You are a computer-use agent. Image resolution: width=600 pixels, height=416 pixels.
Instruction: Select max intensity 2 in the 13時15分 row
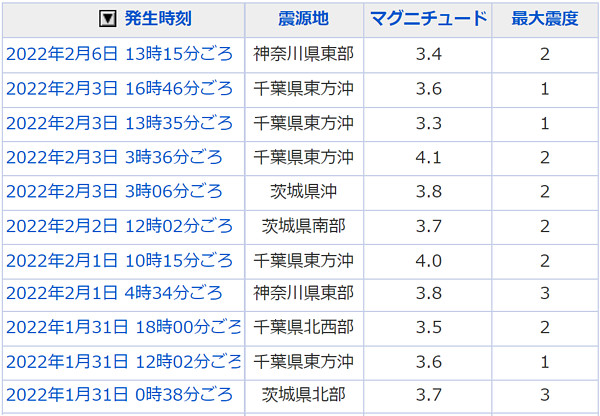coord(545,54)
